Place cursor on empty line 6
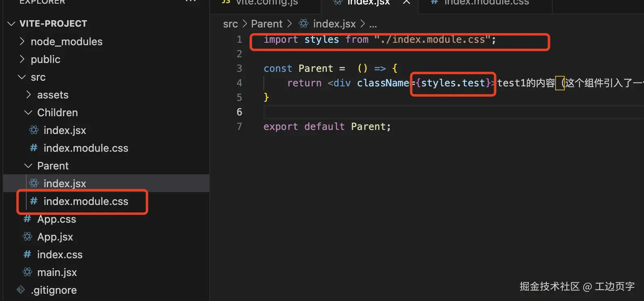 [x=453, y=112]
